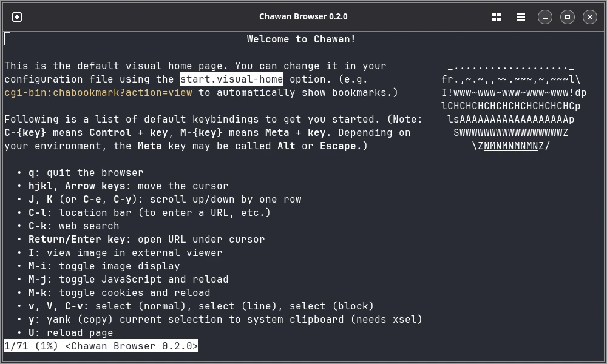The width and height of the screenshot is (607, 364).
Task: Maximize the Chawan Browser window
Action: pyautogui.click(x=567, y=17)
